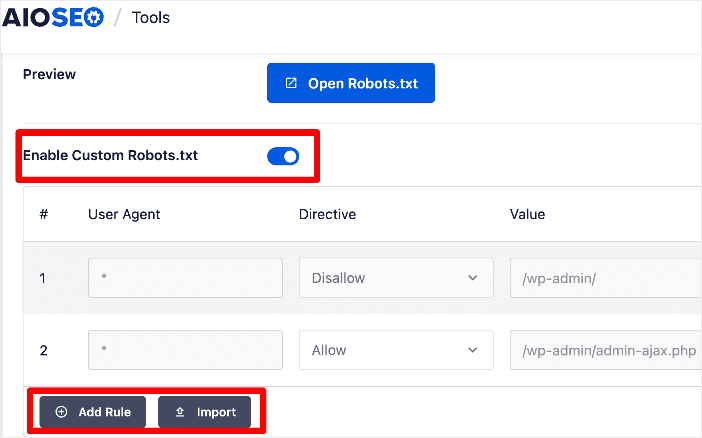Click the User Agent field in row 2
The width and height of the screenshot is (702, 438).
185,350
